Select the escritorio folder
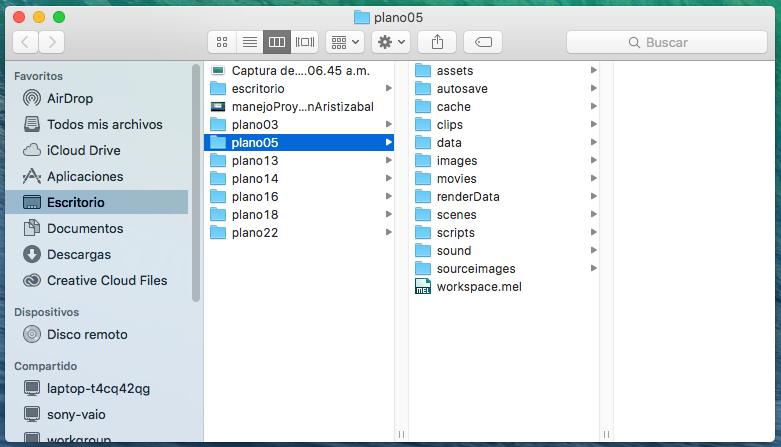This screenshot has height=447, width=781. click(x=299, y=89)
